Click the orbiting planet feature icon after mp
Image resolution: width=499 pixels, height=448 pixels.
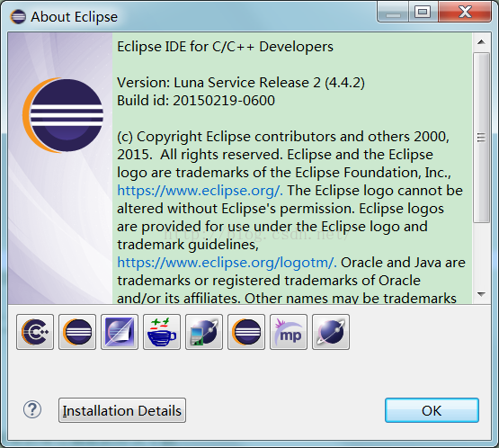[x=331, y=332]
